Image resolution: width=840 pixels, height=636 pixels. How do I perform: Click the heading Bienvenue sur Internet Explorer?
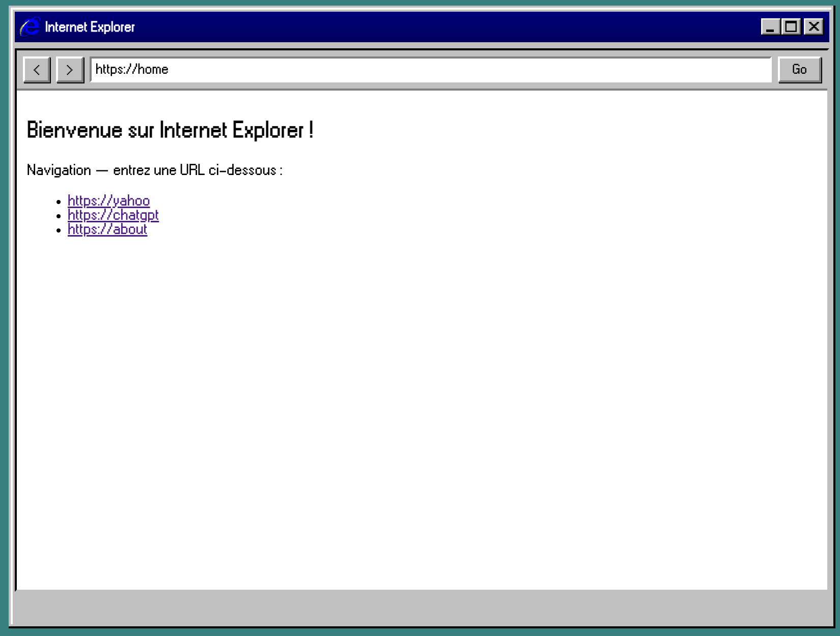coord(170,130)
